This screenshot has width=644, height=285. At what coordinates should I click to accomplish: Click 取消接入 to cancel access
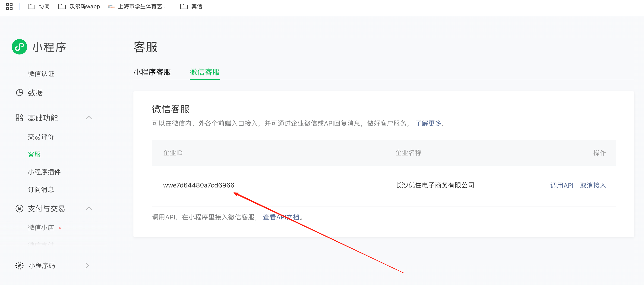coord(593,185)
